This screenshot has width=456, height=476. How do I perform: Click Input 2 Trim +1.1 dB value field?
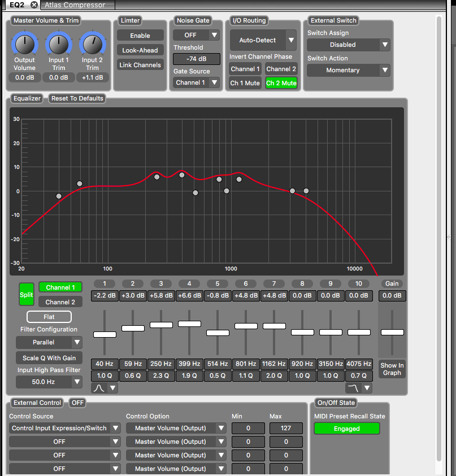coord(92,77)
